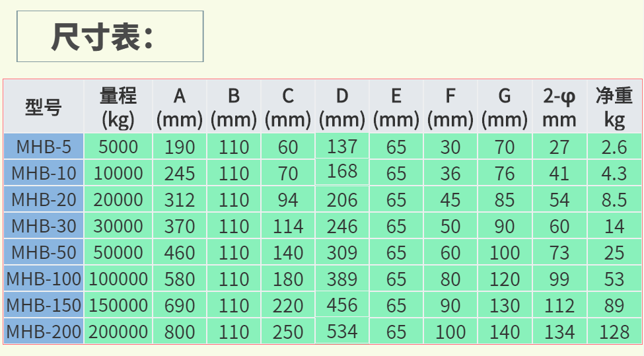644x356 pixels.
Task: Click the 尺寸表 title box
Action: pyautogui.click(x=110, y=37)
